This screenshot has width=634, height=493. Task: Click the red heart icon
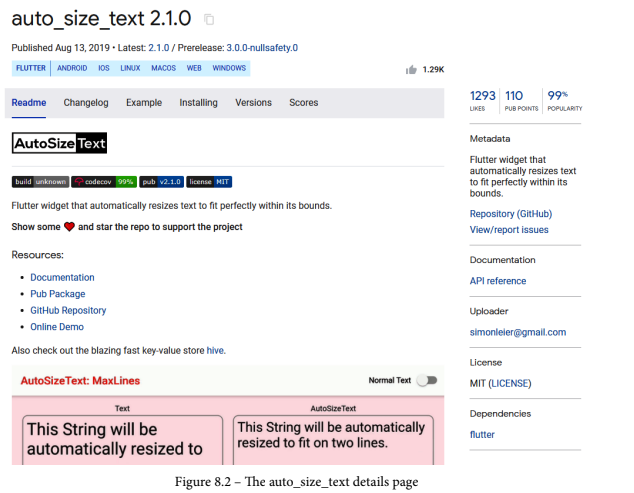click(x=70, y=227)
